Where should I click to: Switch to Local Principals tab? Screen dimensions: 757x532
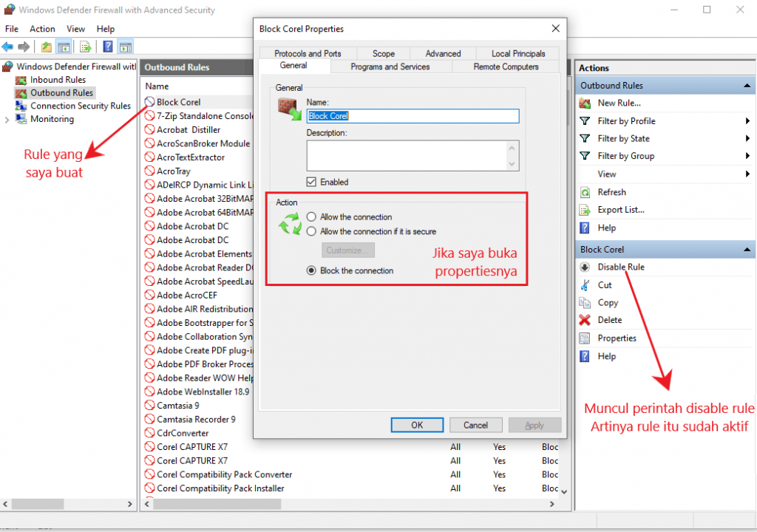tap(518, 54)
